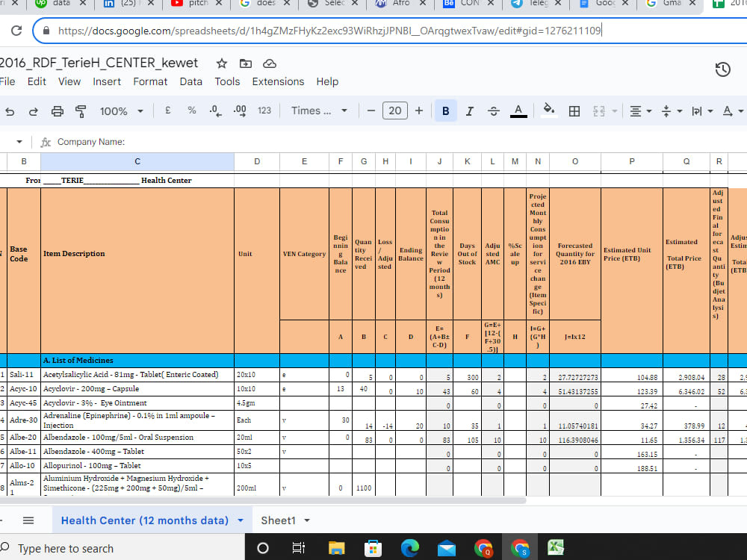The height and width of the screenshot is (560, 747).
Task: Click the Print icon
Action: click(x=57, y=111)
